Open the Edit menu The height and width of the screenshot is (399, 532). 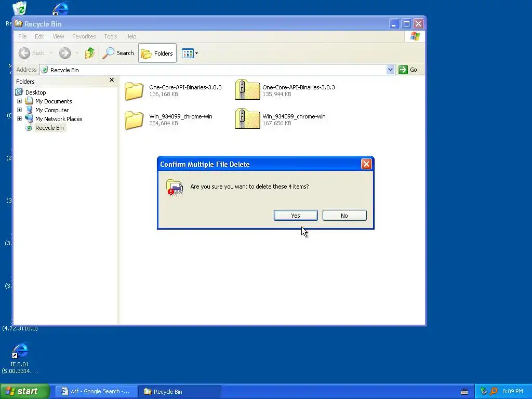[39, 36]
